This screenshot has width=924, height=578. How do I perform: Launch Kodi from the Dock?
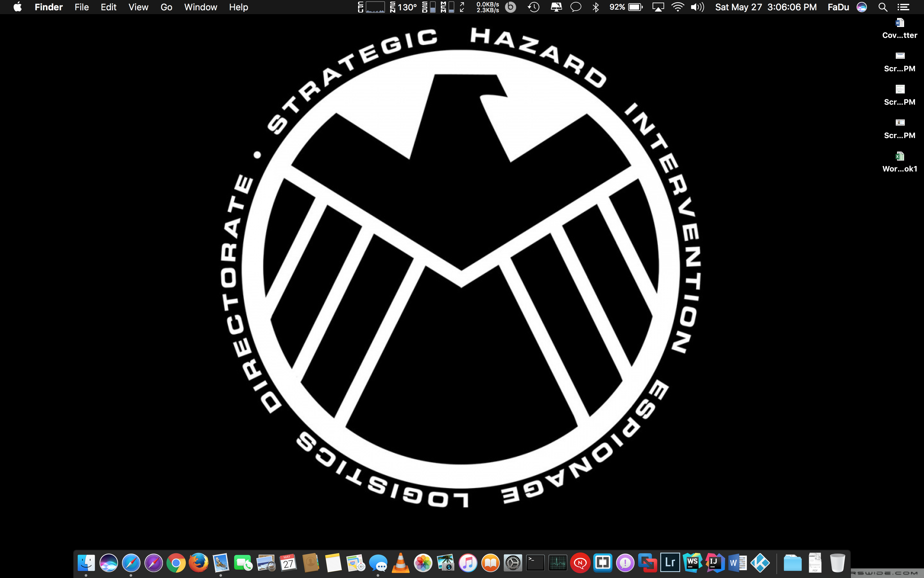coord(760,563)
